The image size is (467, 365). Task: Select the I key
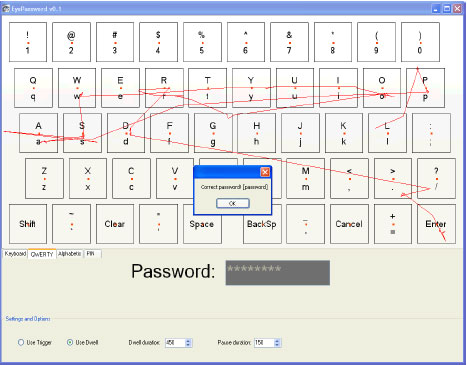(x=338, y=88)
